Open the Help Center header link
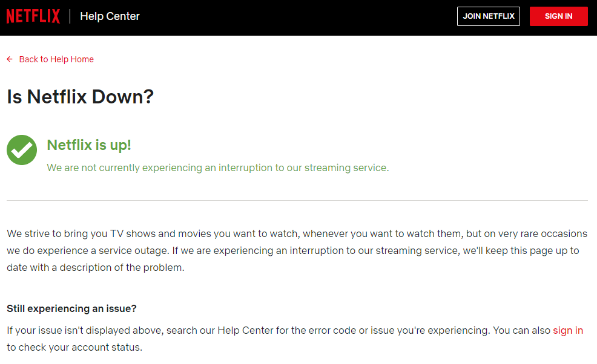 point(110,16)
